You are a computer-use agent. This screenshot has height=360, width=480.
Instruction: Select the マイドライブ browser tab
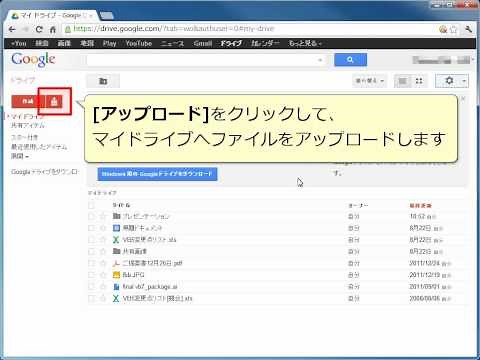52,15
